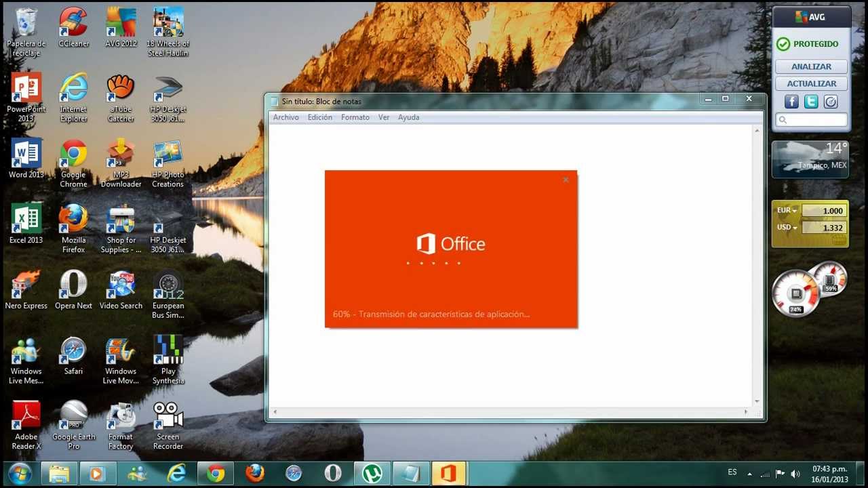Image resolution: width=868 pixels, height=488 pixels.
Task: Select the Shop for Supplies icon
Action: 121,228
